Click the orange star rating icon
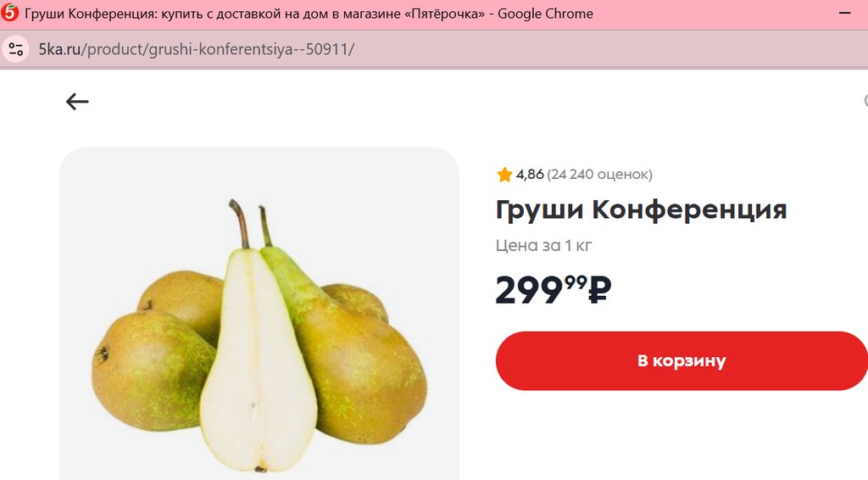868x480 pixels. pos(504,175)
